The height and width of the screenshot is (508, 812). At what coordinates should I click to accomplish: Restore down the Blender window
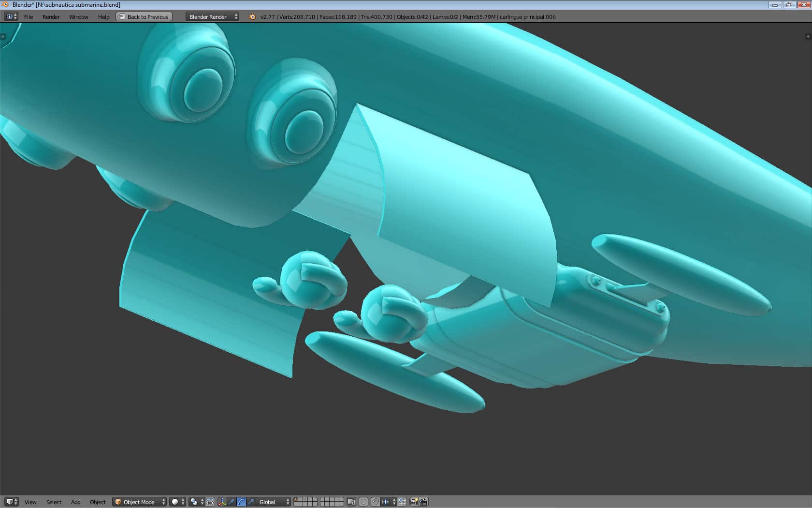tap(789, 4)
